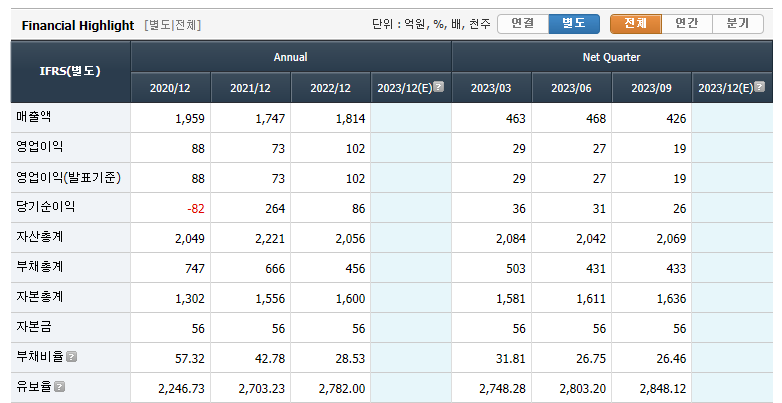Image resolution: width=782 pixels, height=403 pixels.
Task: Switch to the 연간 annual tab
Action: pyautogui.click(x=687, y=23)
